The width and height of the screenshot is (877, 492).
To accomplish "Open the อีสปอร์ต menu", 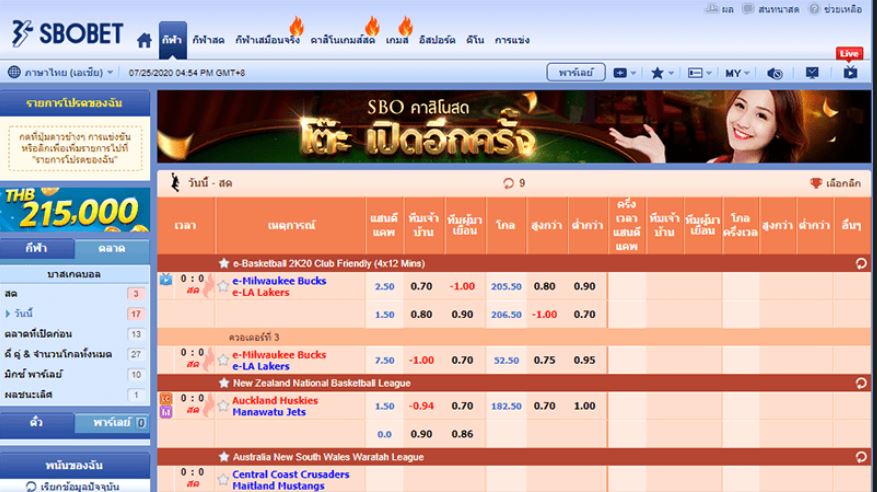I will 437,40.
